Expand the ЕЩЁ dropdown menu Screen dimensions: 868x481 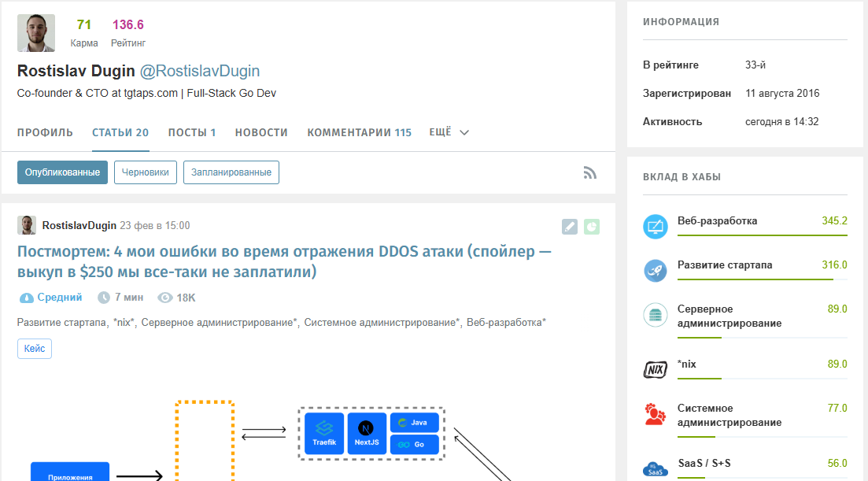tap(449, 132)
